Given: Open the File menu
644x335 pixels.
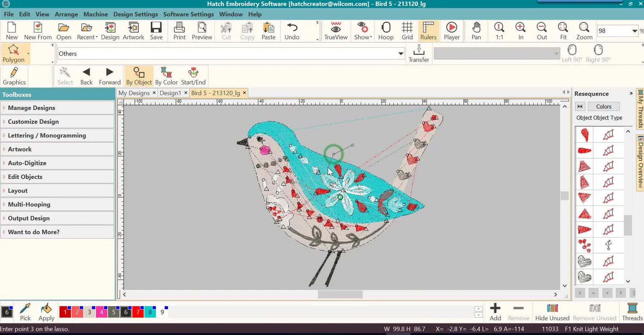Looking at the screenshot, I should 9,14.
